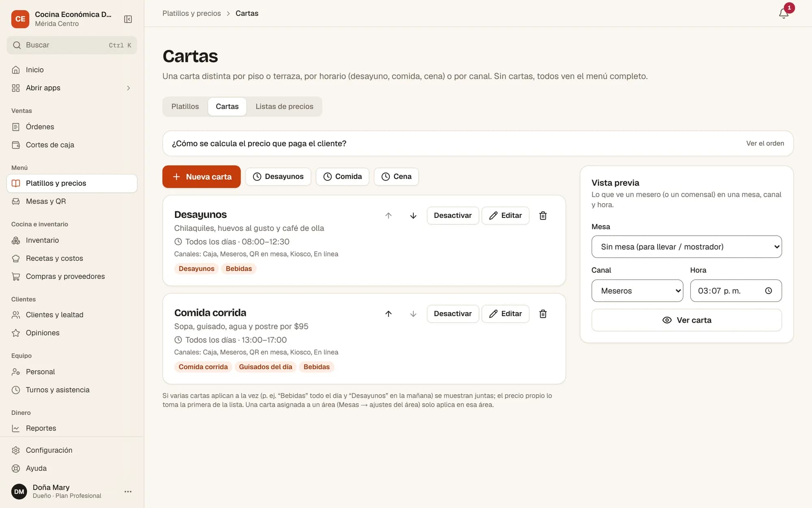Click the Nueva carta button

point(201,177)
